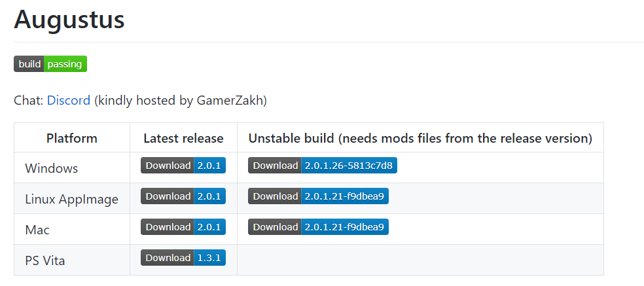Get Windows unstable build 2.0.1.26-5813c7d8
This screenshot has width=644, height=286.
(x=323, y=166)
